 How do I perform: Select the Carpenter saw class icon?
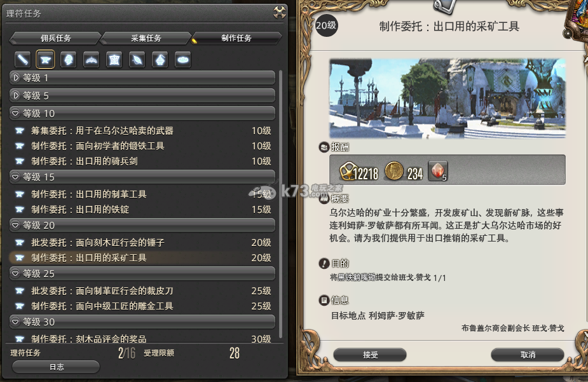click(22, 60)
